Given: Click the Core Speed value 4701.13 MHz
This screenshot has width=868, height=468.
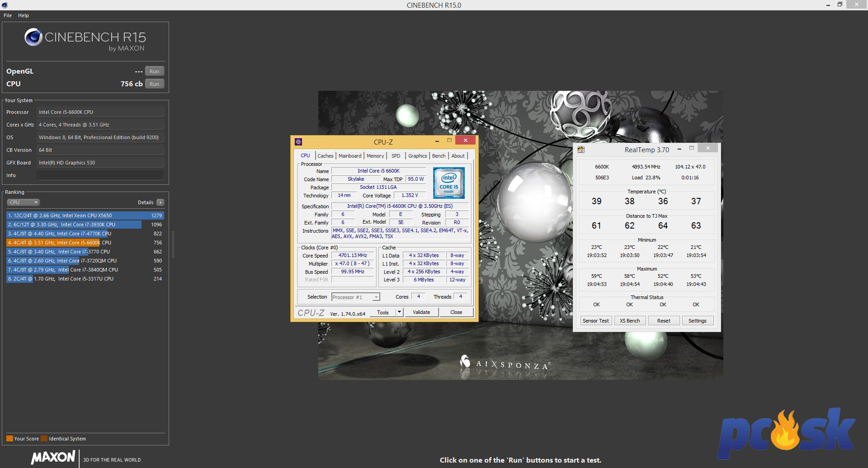Looking at the screenshot, I should (353, 256).
